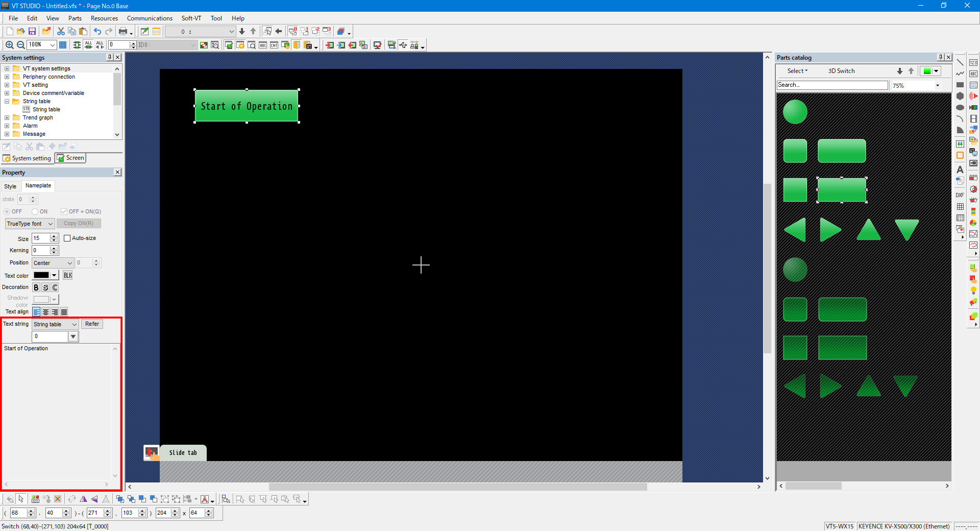Screen dimensions: 980x531
Task: Switch to the Style property tab
Action: coord(10,186)
